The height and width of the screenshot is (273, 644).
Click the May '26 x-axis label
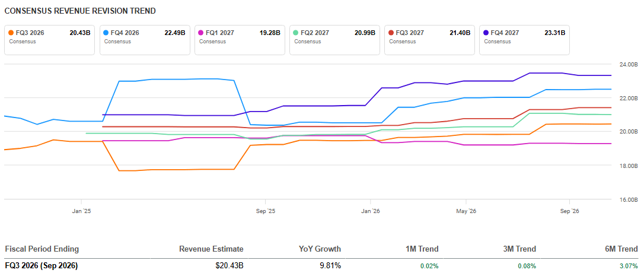pos(466,211)
